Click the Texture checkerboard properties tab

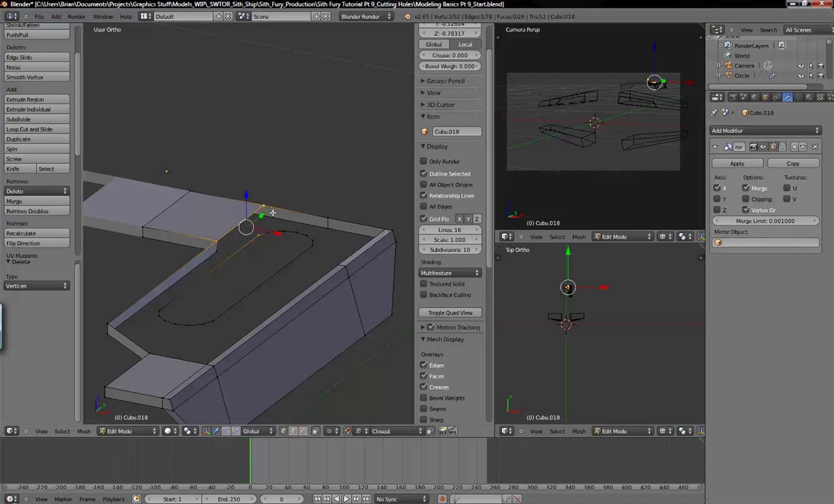pyautogui.click(x=820, y=97)
